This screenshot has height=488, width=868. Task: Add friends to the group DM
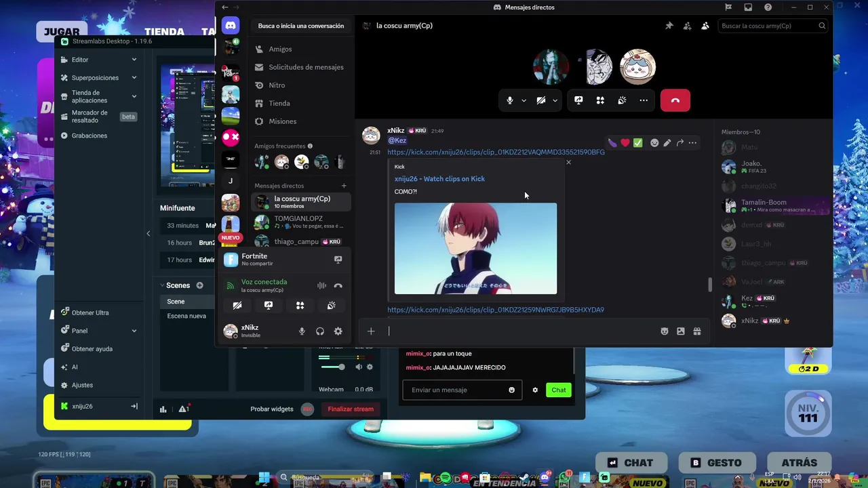pyautogui.click(x=687, y=26)
